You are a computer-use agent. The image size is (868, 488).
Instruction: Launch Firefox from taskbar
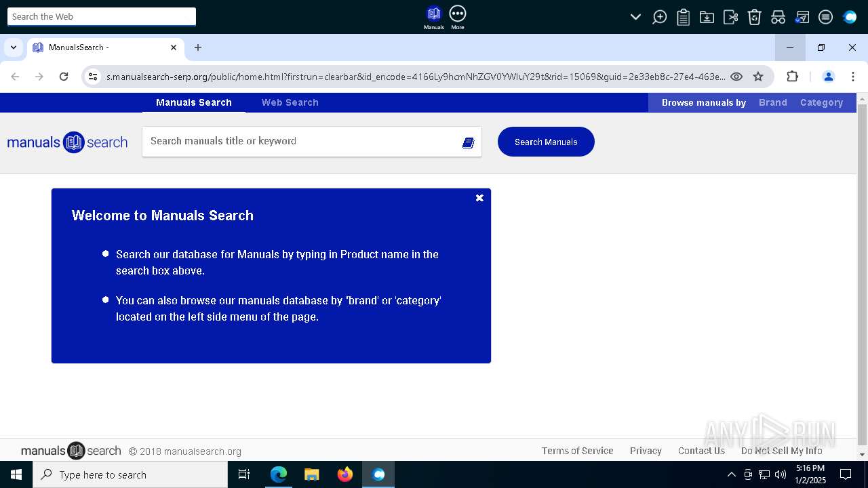click(x=345, y=474)
